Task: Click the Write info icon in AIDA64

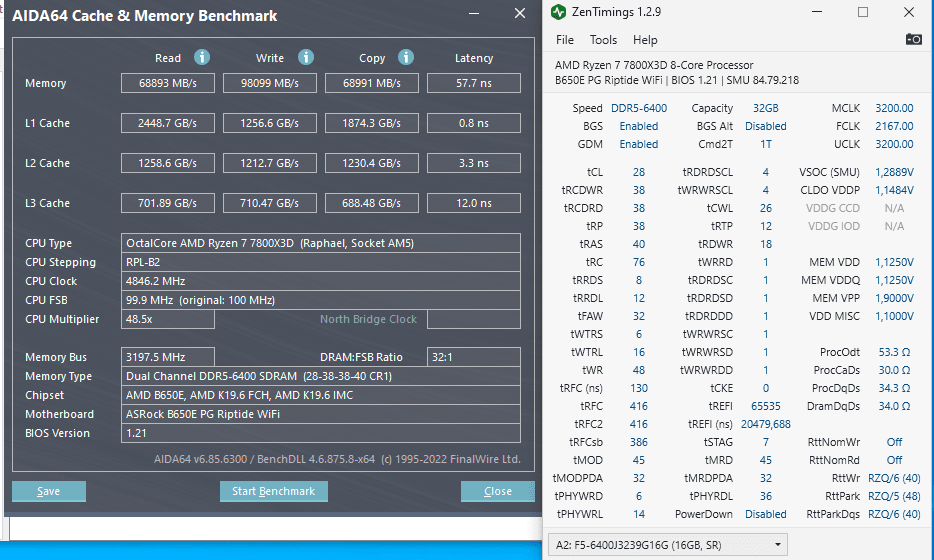Action: coord(306,57)
